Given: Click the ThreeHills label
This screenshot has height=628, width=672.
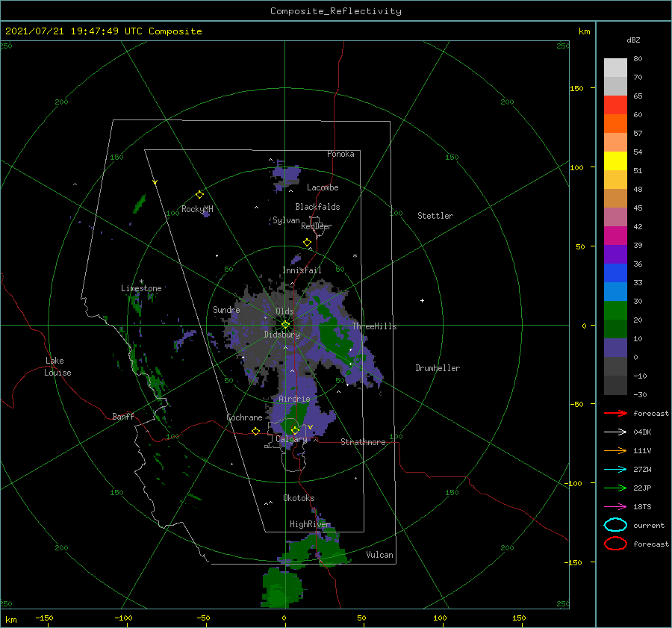Looking at the screenshot, I should pyautogui.click(x=375, y=326).
